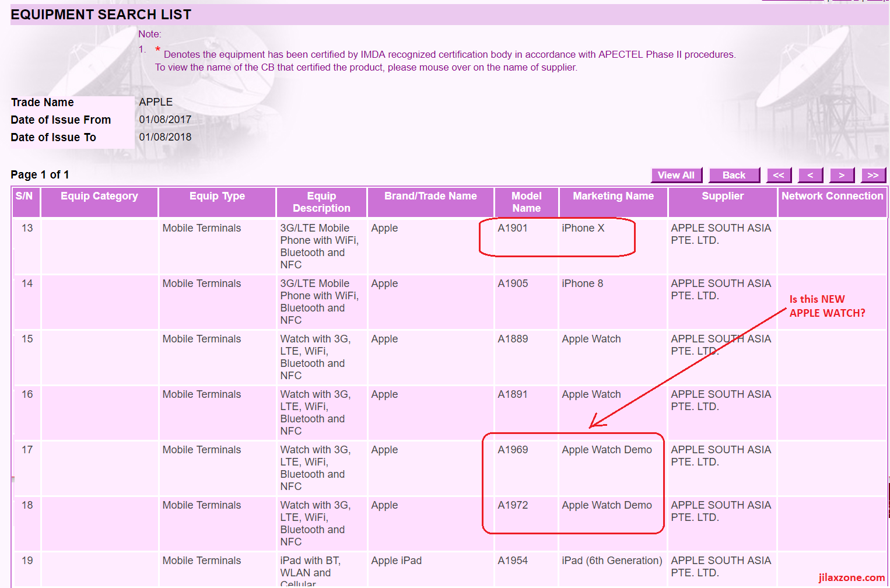
Task: Click Apple Watch name in row 16
Action: [591, 394]
